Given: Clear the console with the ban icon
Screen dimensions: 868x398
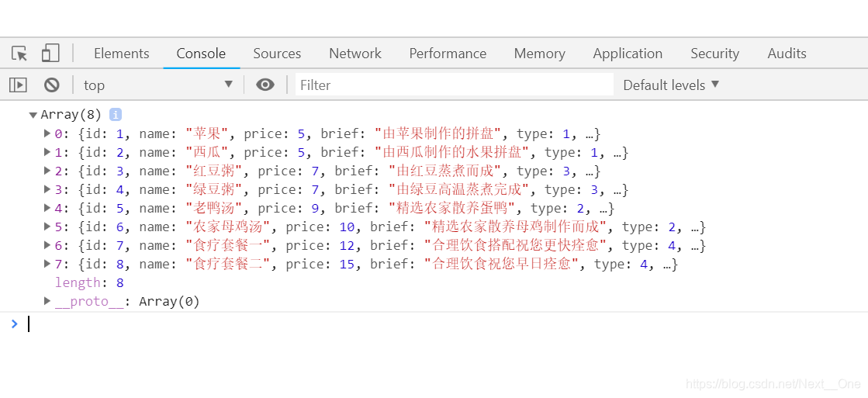Looking at the screenshot, I should pos(52,85).
